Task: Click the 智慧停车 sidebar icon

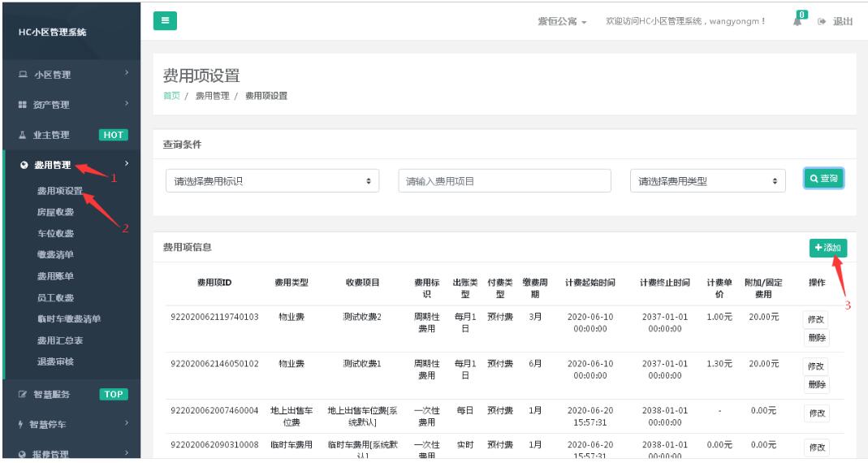Action: coord(22,423)
